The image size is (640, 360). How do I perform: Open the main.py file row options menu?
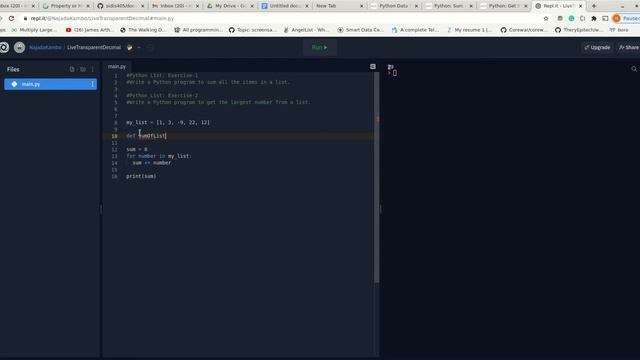(92, 84)
